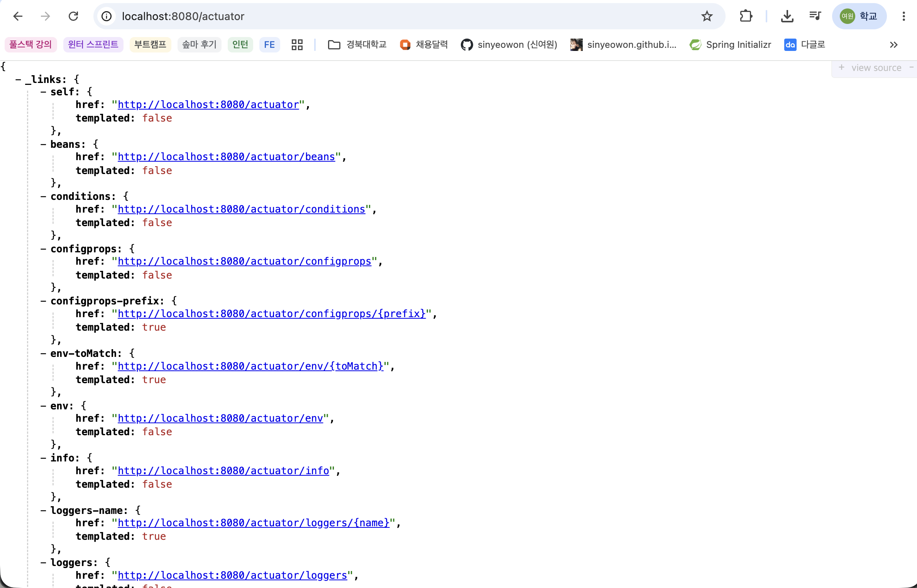This screenshot has height=588, width=917.
Task: Open sinyeowon GitHub profile bookmark
Action: 509,45
